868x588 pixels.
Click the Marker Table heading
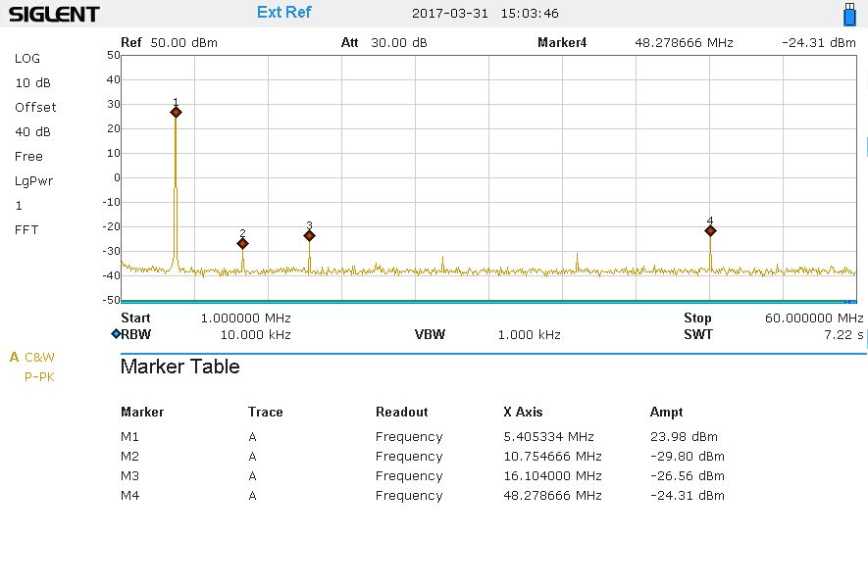(x=179, y=367)
